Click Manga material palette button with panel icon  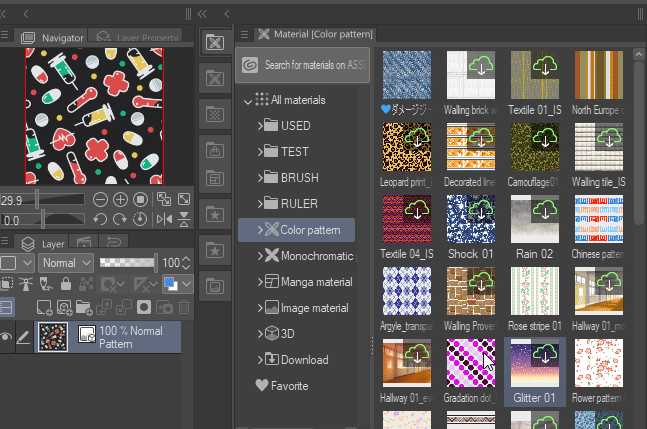click(215, 179)
